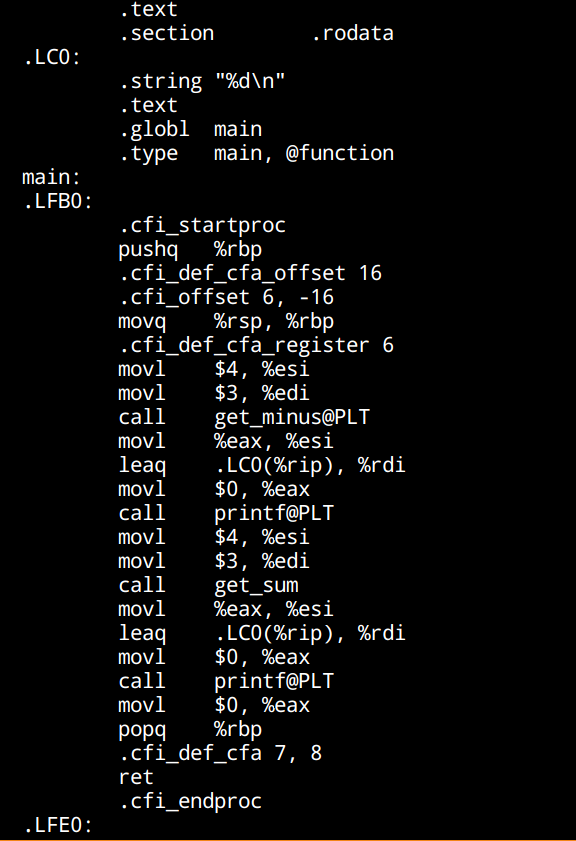Click the second 'call printf@PLT' line
This screenshot has height=841, width=576.
coord(226,681)
